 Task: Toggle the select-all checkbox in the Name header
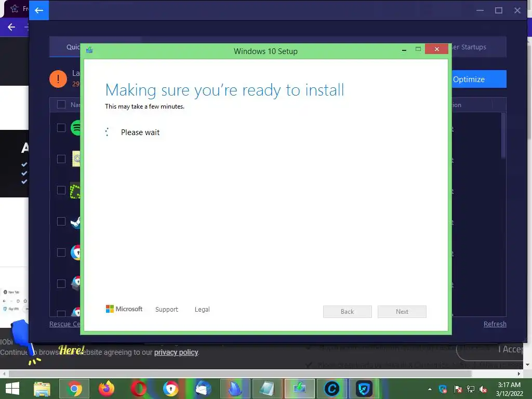point(61,104)
